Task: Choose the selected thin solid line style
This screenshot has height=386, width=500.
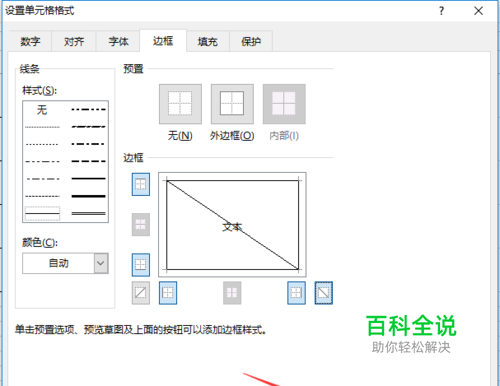Action: [x=42, y=213]
